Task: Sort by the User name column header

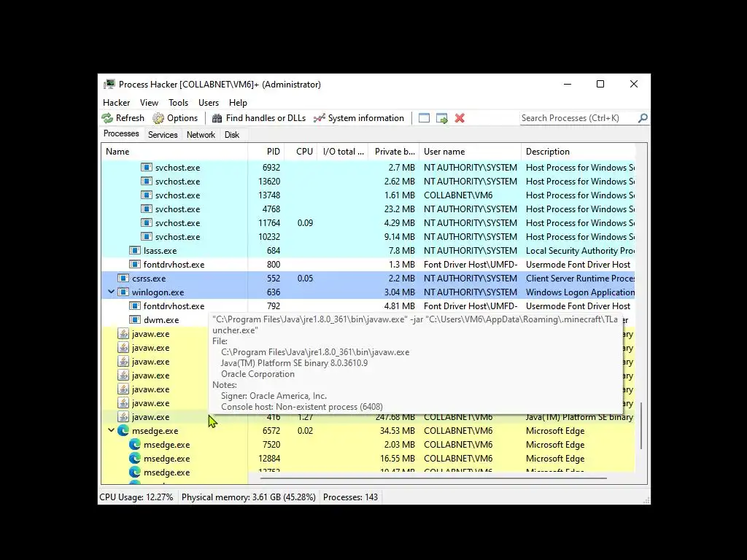Action: (471, 152)
